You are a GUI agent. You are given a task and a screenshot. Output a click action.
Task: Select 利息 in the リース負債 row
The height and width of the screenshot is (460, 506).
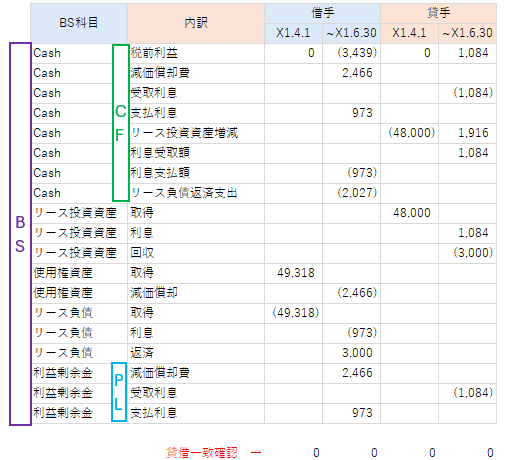[196, 333]
